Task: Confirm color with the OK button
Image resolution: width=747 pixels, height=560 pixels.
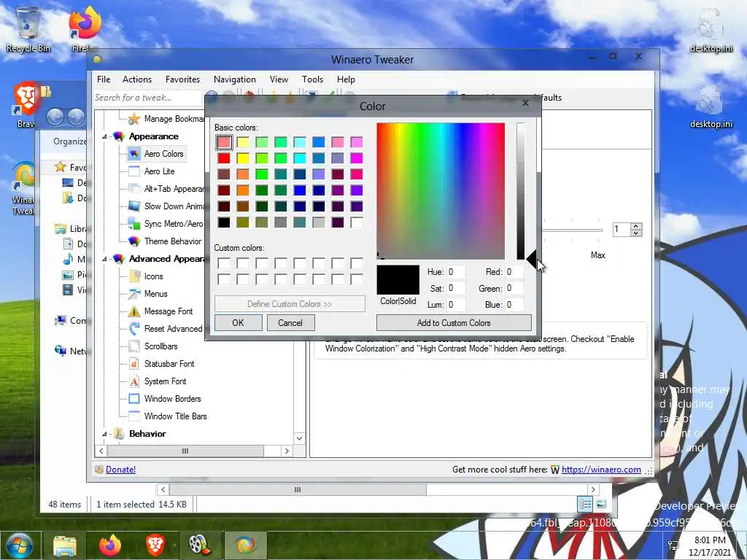Action: 239,323
